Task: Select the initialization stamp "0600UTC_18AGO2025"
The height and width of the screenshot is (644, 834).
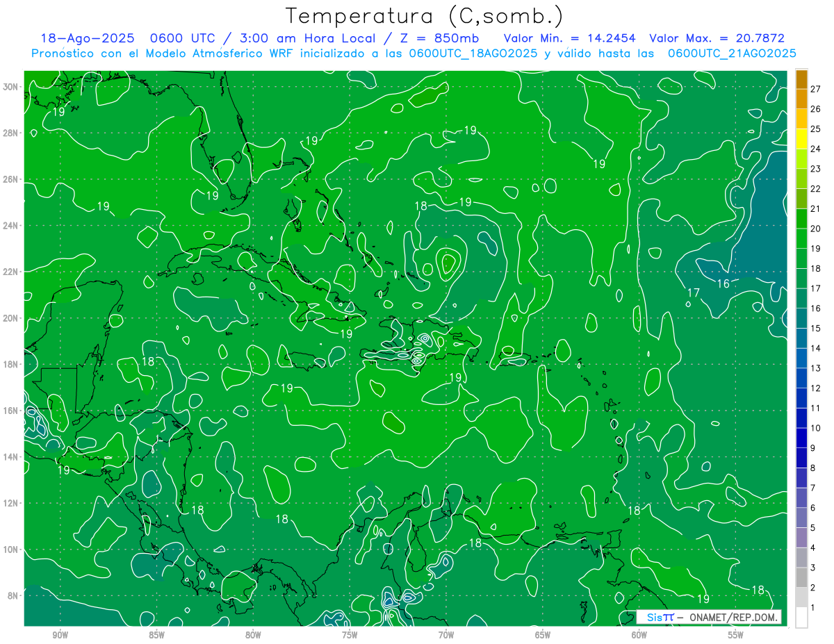Action: coord(473,53)
